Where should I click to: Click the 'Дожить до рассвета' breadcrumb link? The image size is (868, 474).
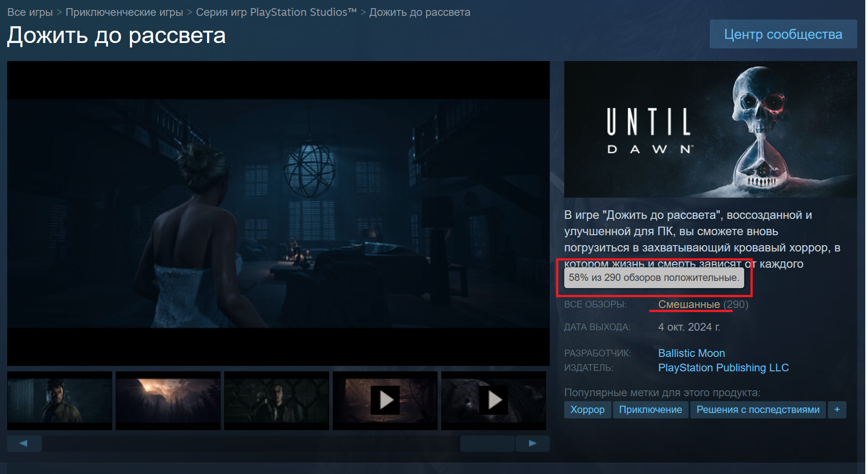420,12
